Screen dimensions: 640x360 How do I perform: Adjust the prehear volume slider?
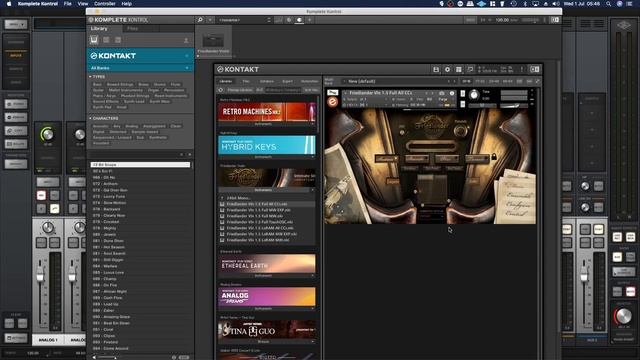pyautogui.click(x=107, y=357)
